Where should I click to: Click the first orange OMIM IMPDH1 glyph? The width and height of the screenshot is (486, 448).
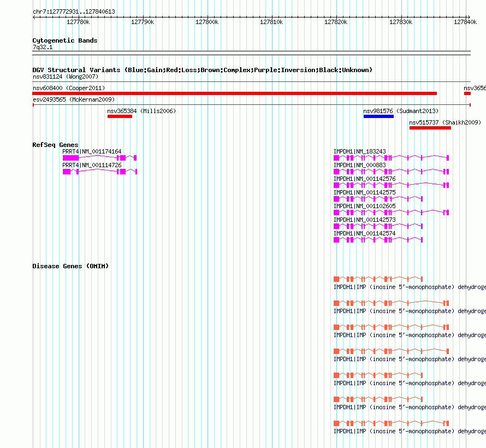coord(378,279)
